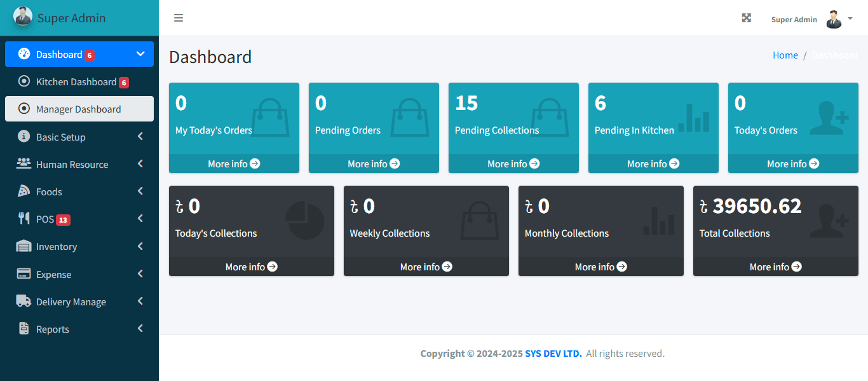Click the add-user icon on Total Collections card
The width and height of the screenshot is (868, 381).
[x=830, y=221]
